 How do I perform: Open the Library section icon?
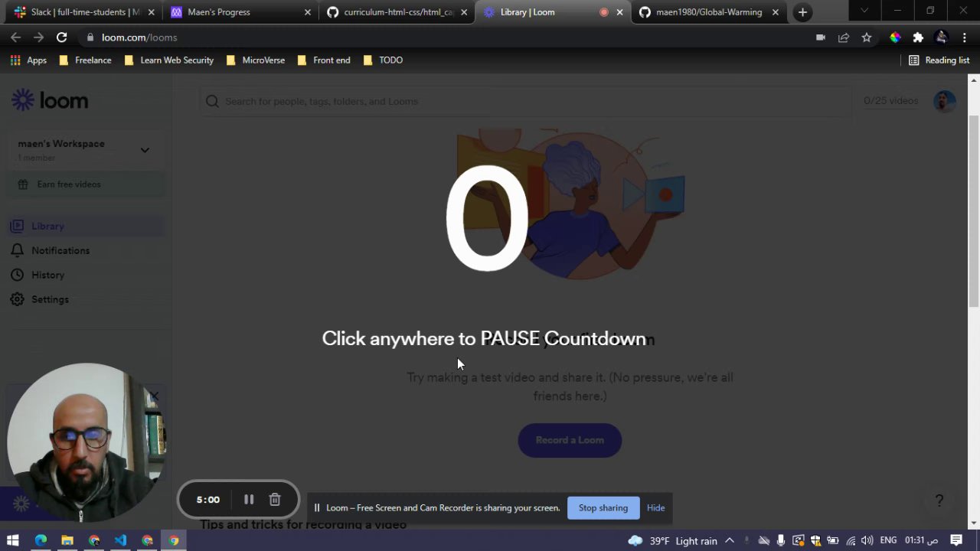click(x=17, y=227)
